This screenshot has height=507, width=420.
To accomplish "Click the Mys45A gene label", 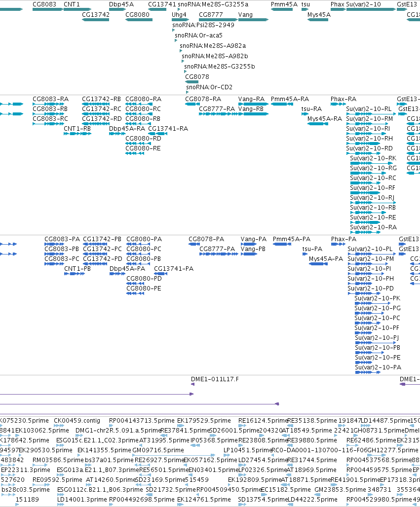I will [x=319, y=15].
